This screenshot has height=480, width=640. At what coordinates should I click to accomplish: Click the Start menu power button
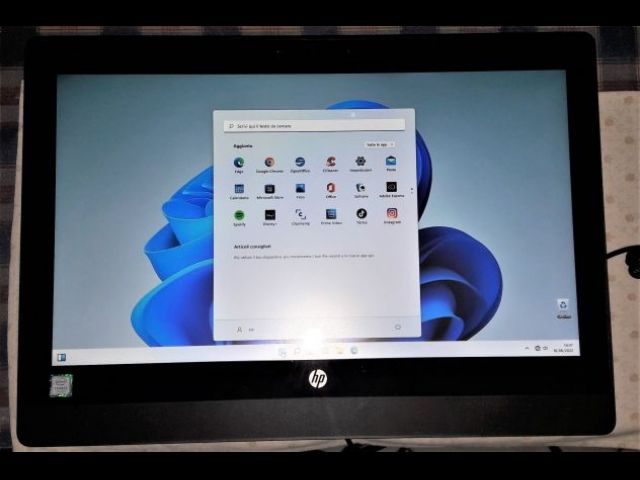(x=398, y=327)
